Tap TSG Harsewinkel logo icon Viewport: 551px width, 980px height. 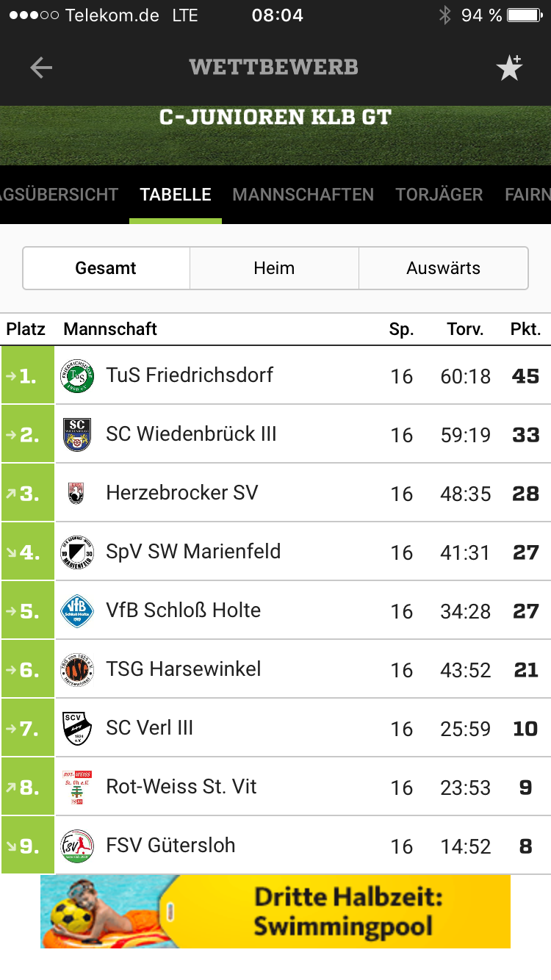[77, 669]
